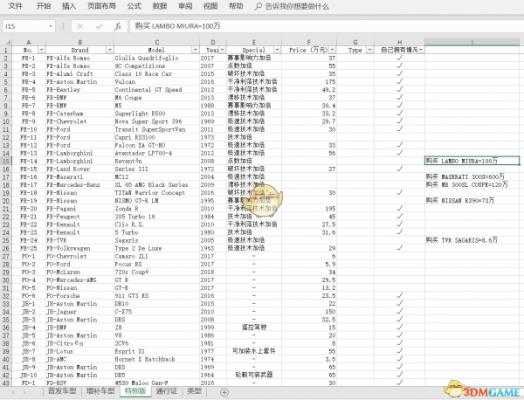Click the formula bar with 购买 LAMBO MIURA=100万

[326, 26]
